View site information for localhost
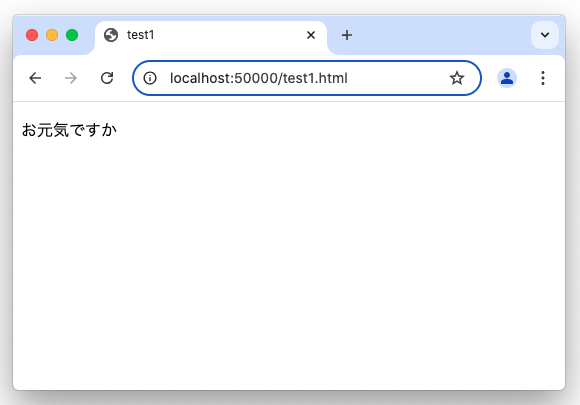This screenshot has width=580, height=405. 150,78
